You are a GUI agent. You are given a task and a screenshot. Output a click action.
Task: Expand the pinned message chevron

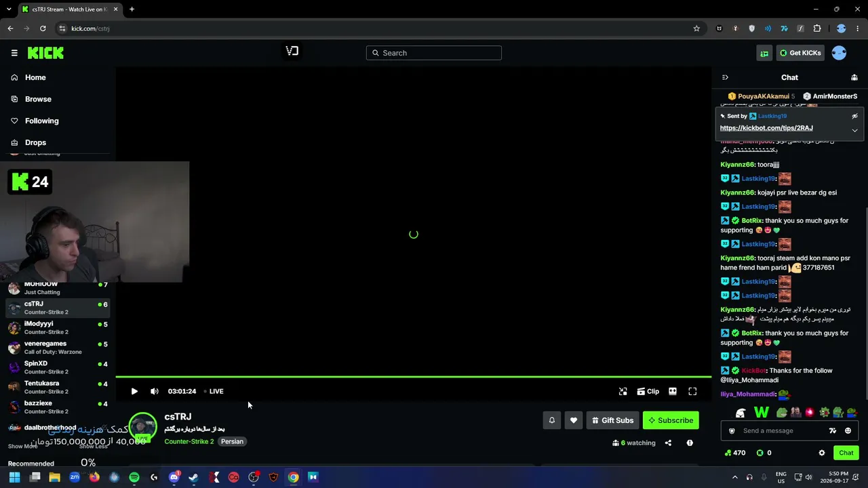click(x=854, y=130)
